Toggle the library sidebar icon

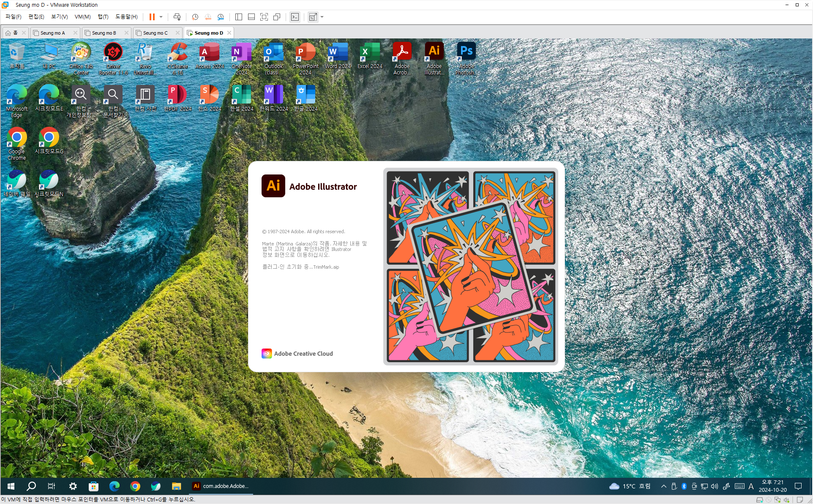(x=239, y=17)
